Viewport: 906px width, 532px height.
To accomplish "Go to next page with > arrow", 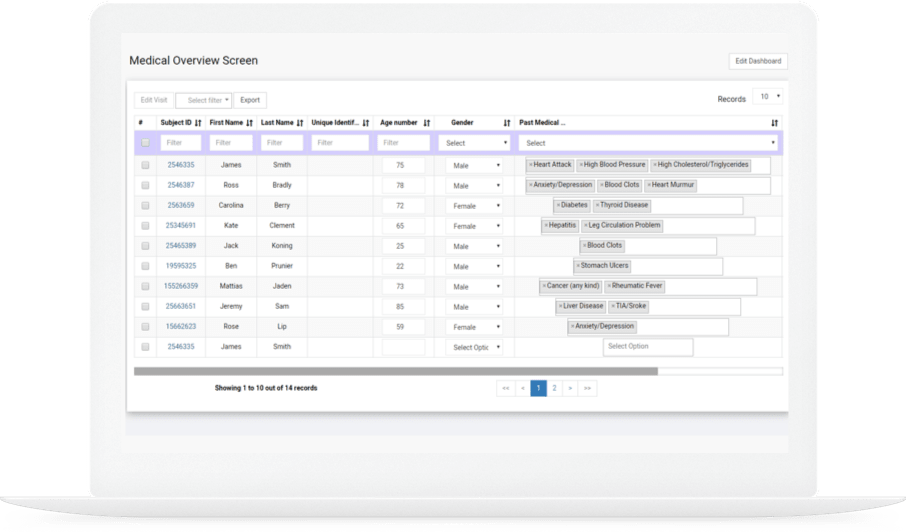I will click(570, 388).
